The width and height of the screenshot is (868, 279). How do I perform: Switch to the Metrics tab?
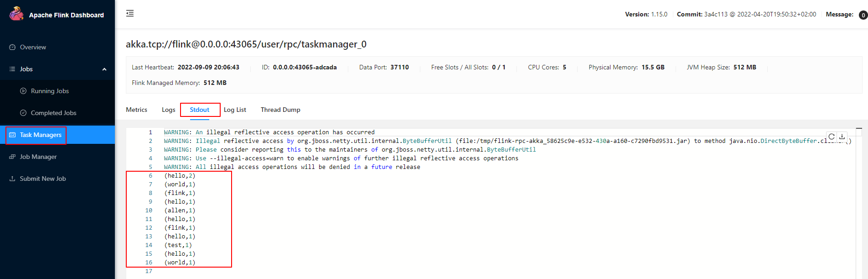[x=136, y=110]
